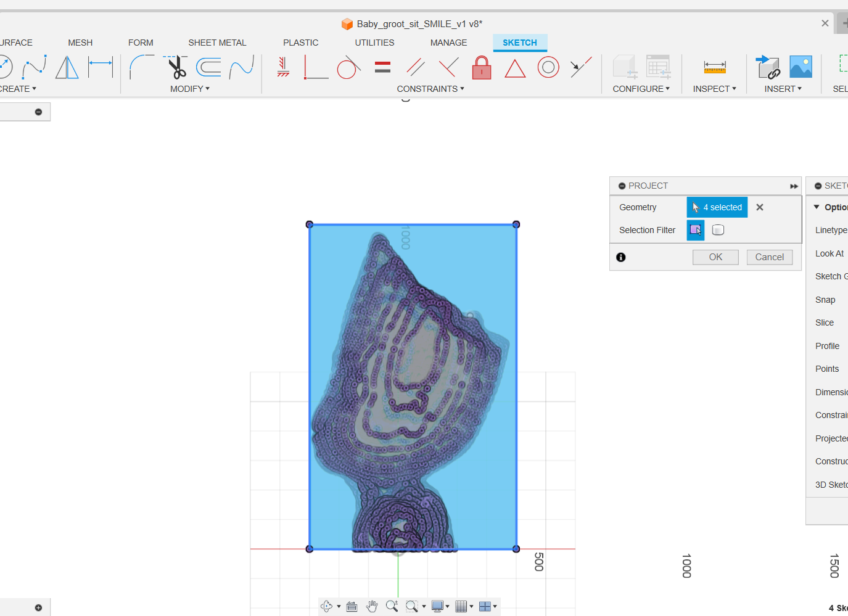Click the Zoom Window icon

tap(412, 606)
